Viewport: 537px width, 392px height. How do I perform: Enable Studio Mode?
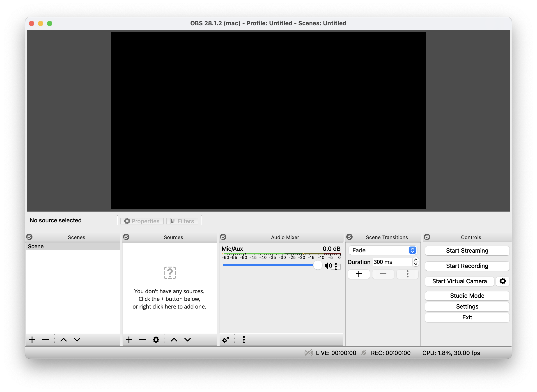coord(467,296)
